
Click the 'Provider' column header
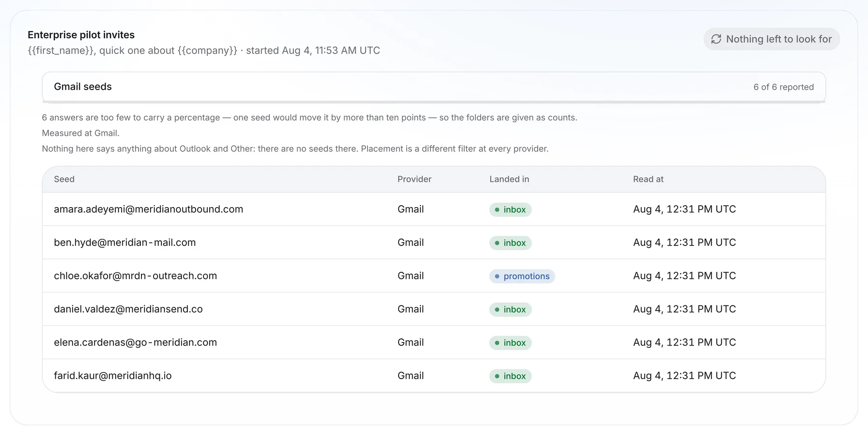414,179
